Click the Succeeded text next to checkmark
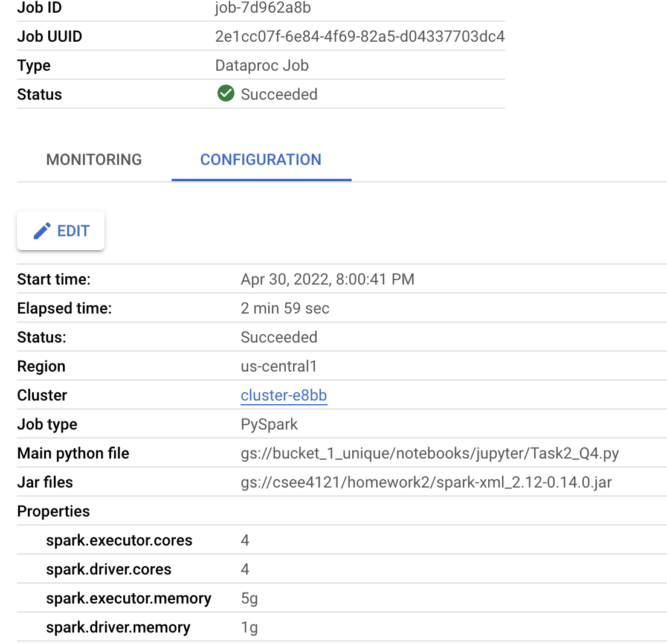The width and height of the screenshot is (667, 644). (x=279, y=94)
